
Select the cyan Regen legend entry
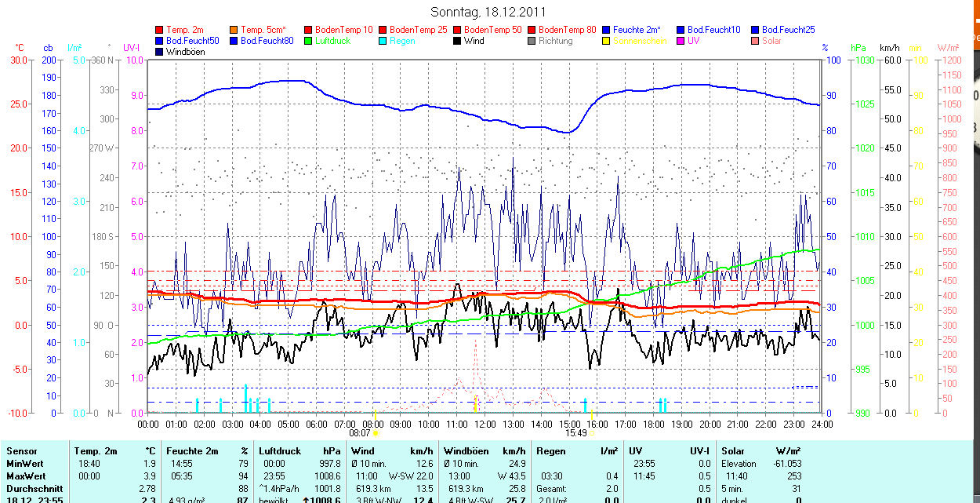[x=402, y=41]
